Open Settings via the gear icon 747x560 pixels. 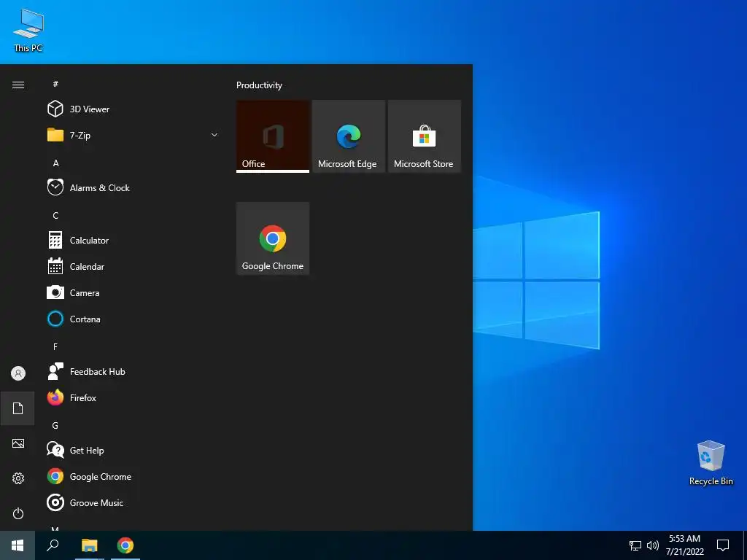[x=18, y=478]
